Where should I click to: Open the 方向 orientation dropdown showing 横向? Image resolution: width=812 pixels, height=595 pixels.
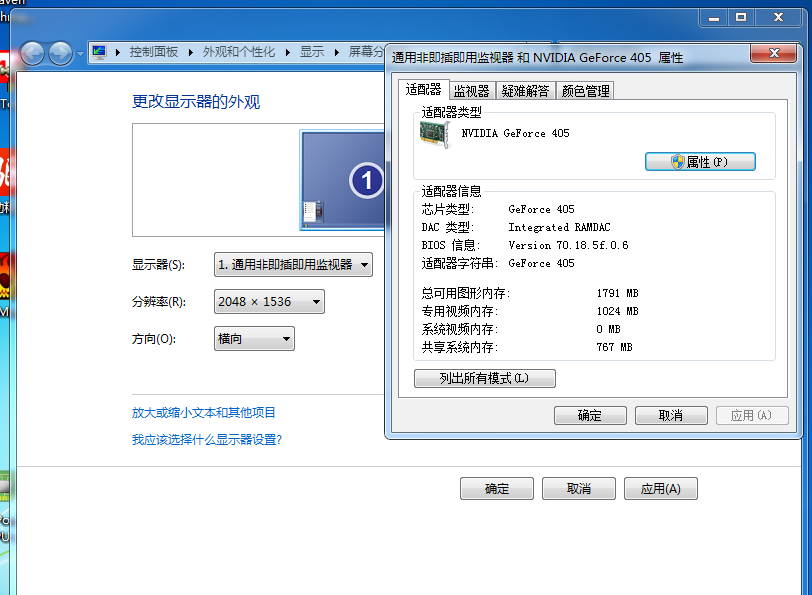[x=254, y=339]
